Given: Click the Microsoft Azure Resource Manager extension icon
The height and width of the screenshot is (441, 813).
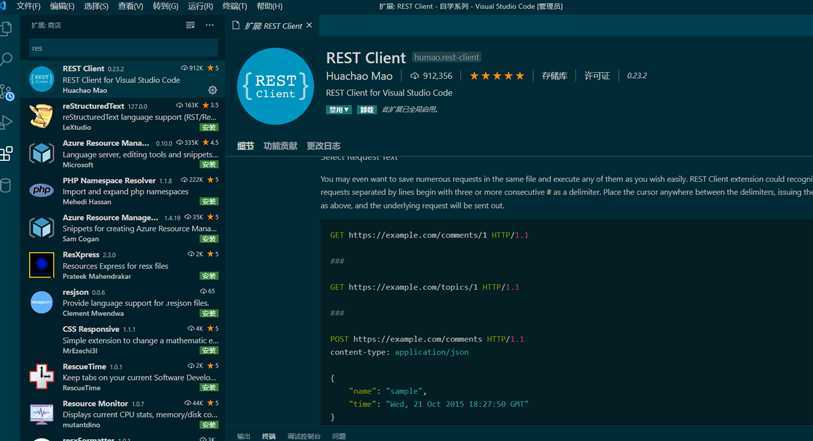Looking at the screenshot, I should click(x=41, y=153).
